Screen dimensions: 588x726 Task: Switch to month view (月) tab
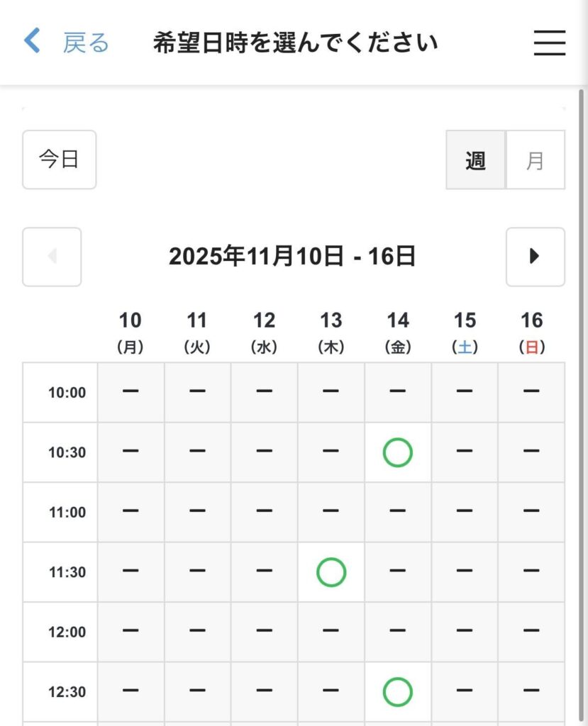coord(536,160)
